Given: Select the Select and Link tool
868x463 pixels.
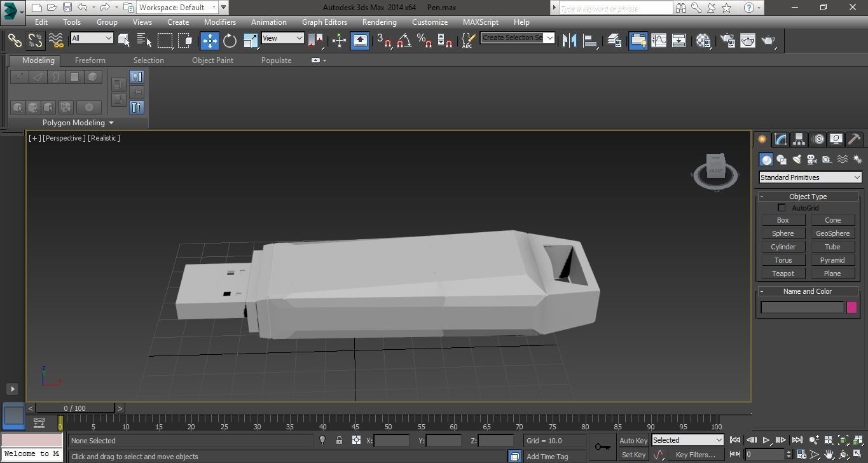Looking at the screenshot, I should (x=15, y=40).
